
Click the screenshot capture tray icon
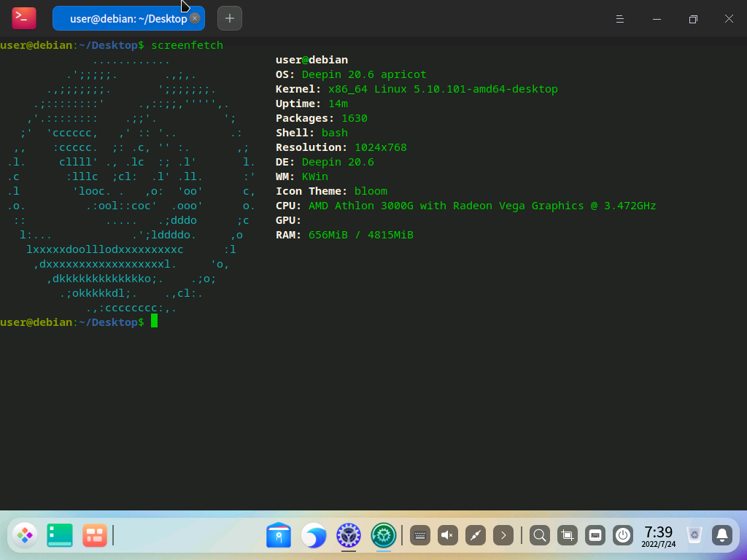pyautogui.click(x=568, y=536)
